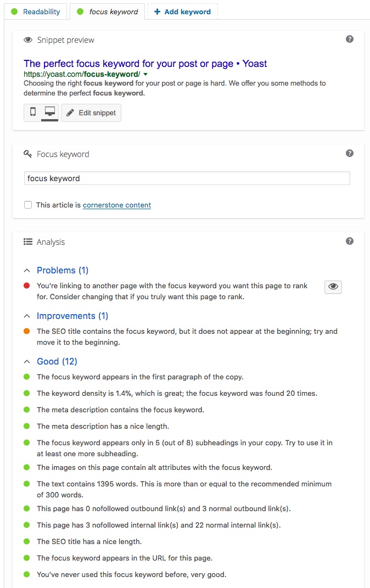Open the dropdown arrow next to snippet URL
The width and height of the screenshot is (370, 588).
pos(145,74)
